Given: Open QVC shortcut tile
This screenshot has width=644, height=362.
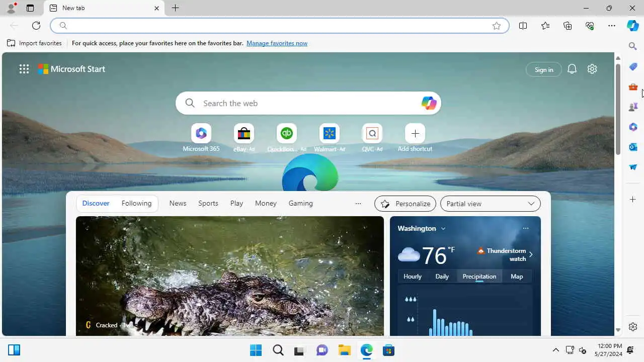Looking at the screenshot, I should pos(372,138).
